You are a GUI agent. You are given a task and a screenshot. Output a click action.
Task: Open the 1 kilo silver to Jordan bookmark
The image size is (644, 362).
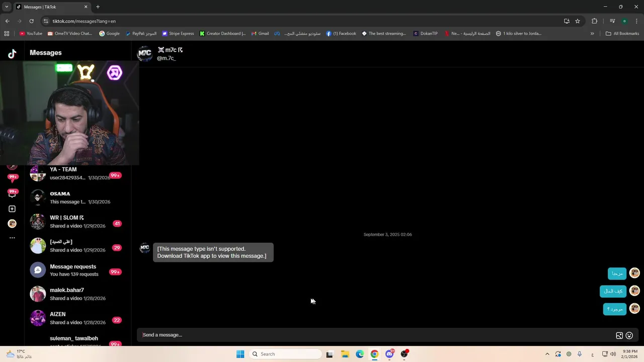pos(519,34)
